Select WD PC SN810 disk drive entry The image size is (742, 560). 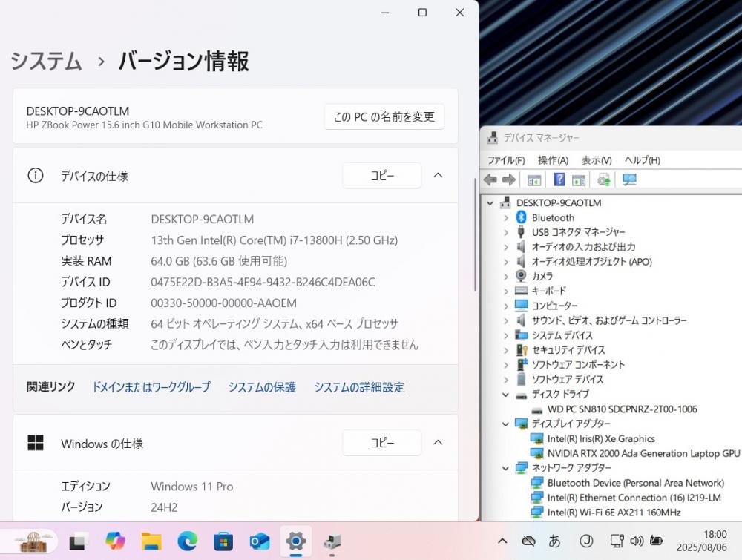pyautogui.click(x=622, y=409)
